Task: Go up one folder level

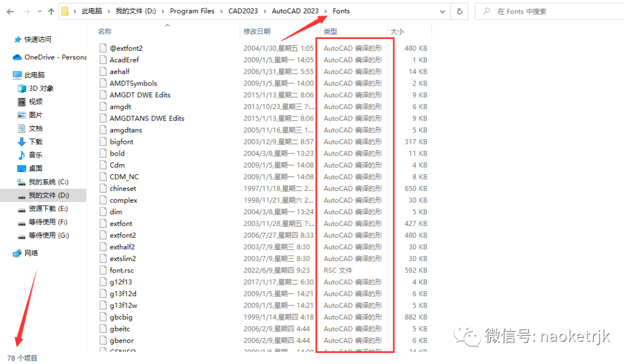Action: pyautogui.click(x=51, y=12)
